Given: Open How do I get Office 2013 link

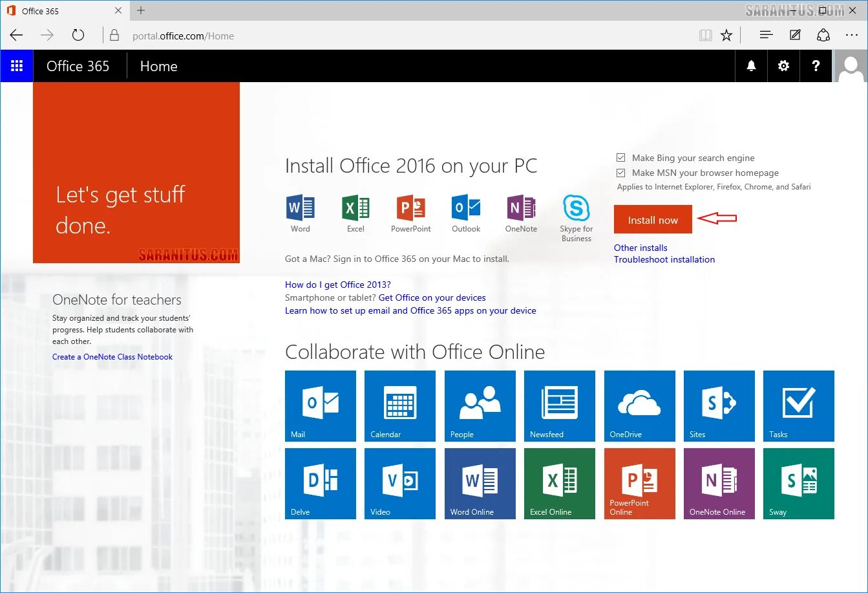Looking at the screenshot, I should (338, 285).
